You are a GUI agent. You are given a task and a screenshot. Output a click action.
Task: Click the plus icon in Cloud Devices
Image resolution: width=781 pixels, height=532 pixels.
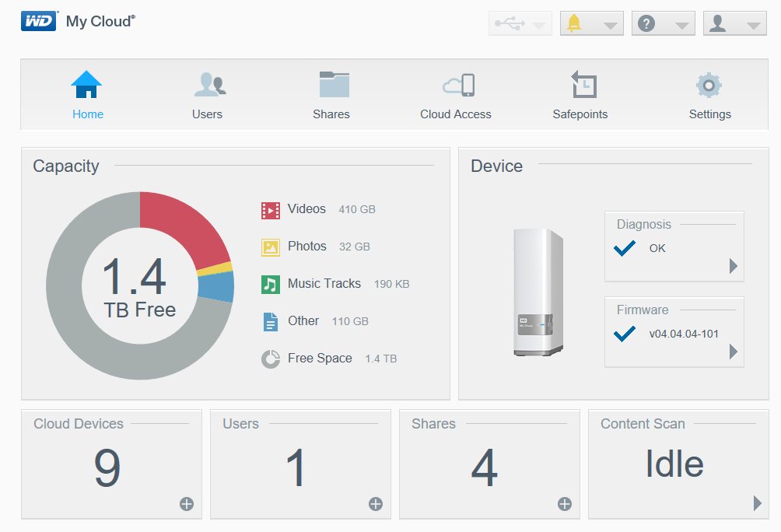tap(187, 504)
